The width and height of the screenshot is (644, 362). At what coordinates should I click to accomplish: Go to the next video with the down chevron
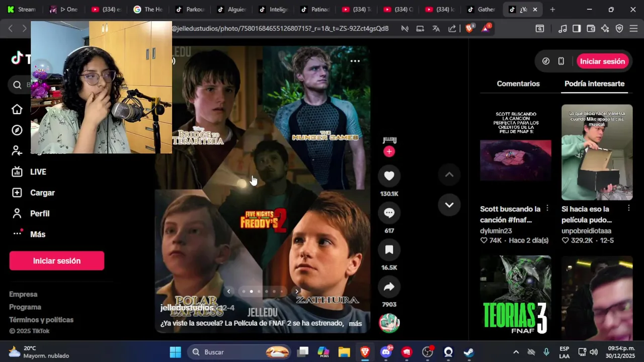click(x=449, y=205)
